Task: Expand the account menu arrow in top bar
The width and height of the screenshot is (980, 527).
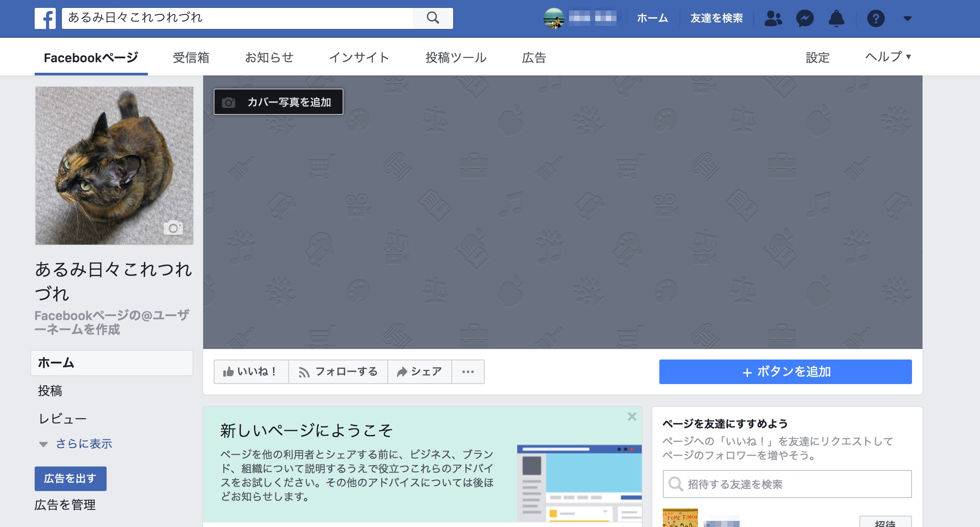Action: click(908, 18)
